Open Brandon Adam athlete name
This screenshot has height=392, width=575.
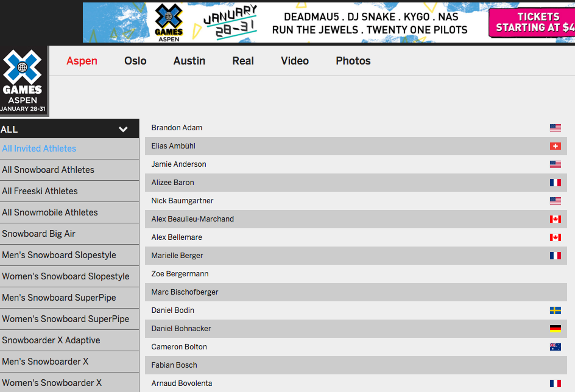(x=177, y=128)
